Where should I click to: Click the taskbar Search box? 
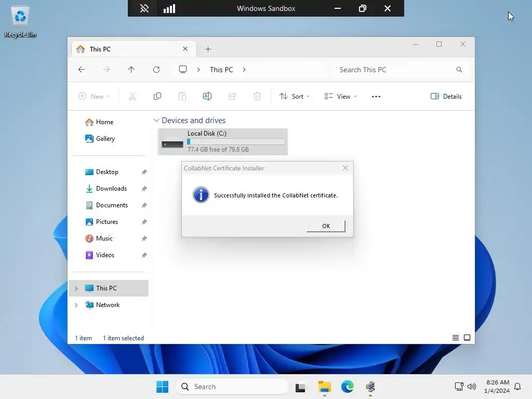tap(232, 387)
